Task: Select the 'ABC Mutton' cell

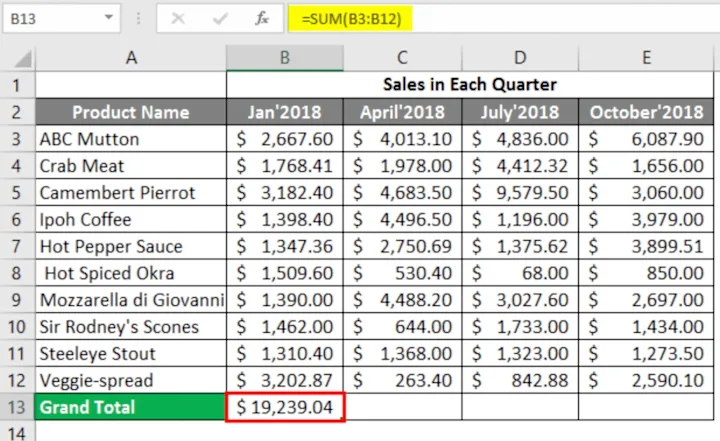Action: [x=131, y=139]
